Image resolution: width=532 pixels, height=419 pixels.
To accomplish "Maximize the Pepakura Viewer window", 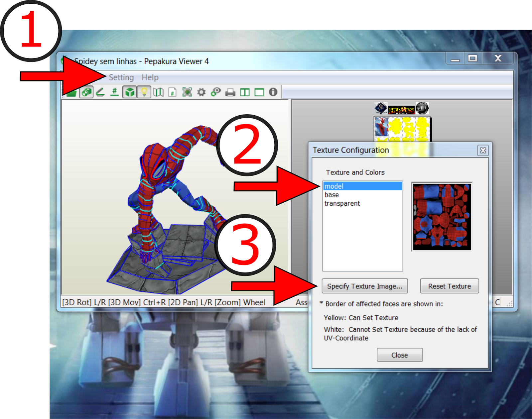I will [x=472, y=59].
